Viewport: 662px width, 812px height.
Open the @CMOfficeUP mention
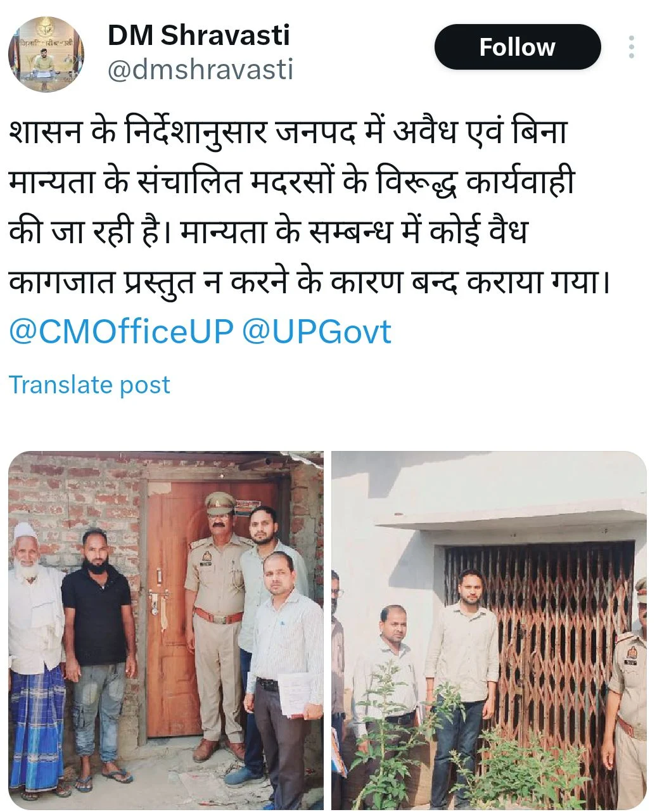click(121, 331)
